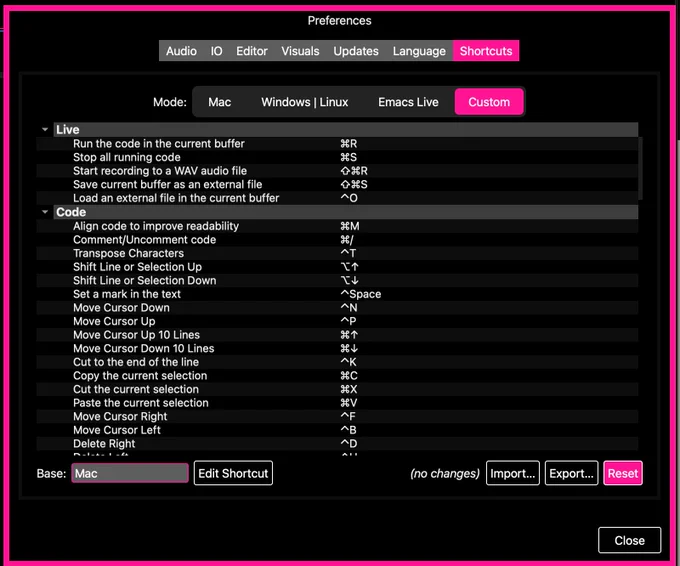Select 'Paste the current selection' row
Image resolution: width=680 pixels, height=566 pixels.
[x=337, y=402]
